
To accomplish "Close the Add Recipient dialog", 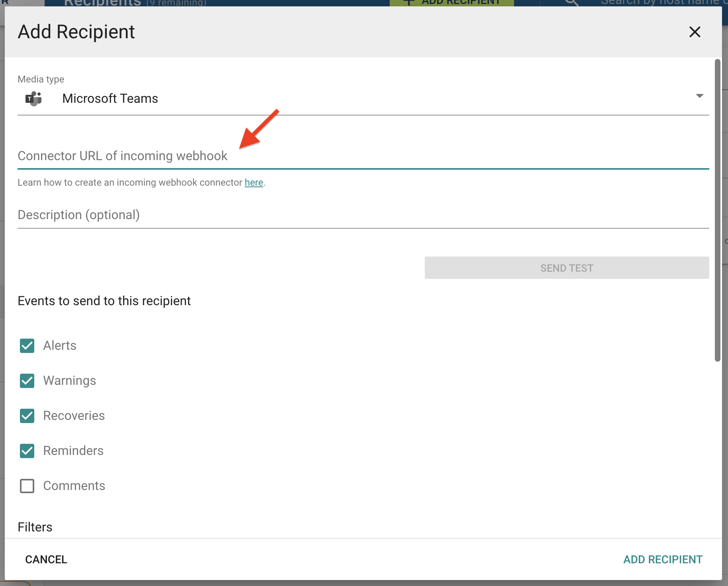I will coord(695,32).
